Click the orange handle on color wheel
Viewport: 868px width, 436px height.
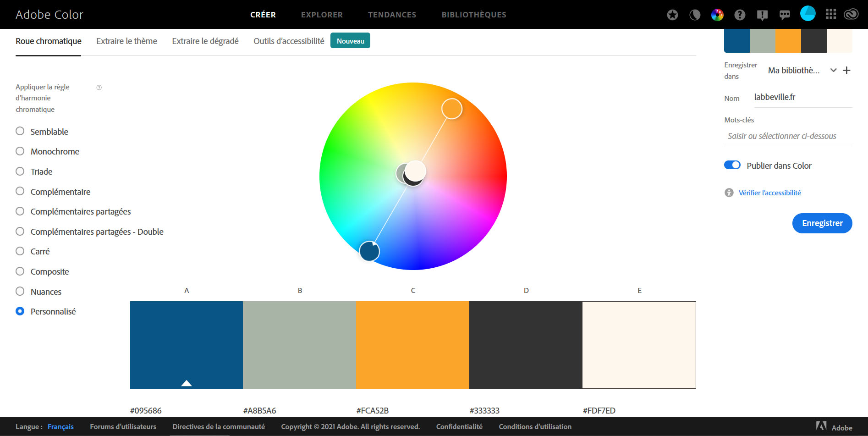click(452, 109)
